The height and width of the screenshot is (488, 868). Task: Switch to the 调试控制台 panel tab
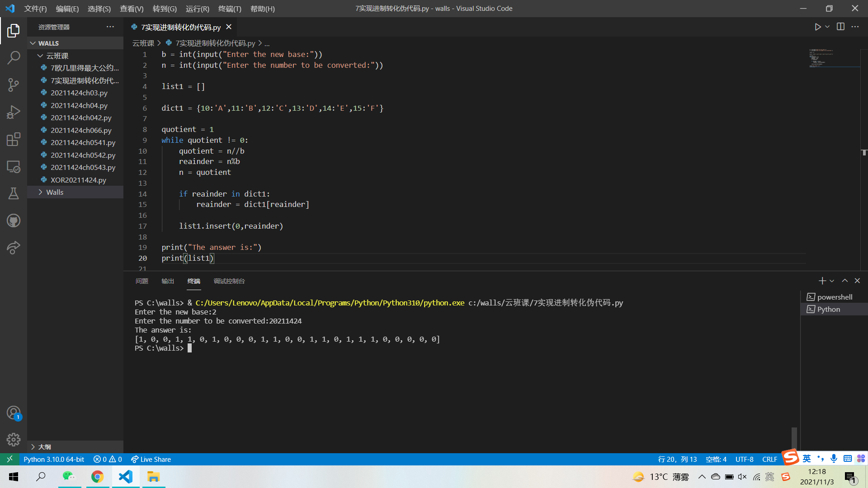tap(229, 281)
